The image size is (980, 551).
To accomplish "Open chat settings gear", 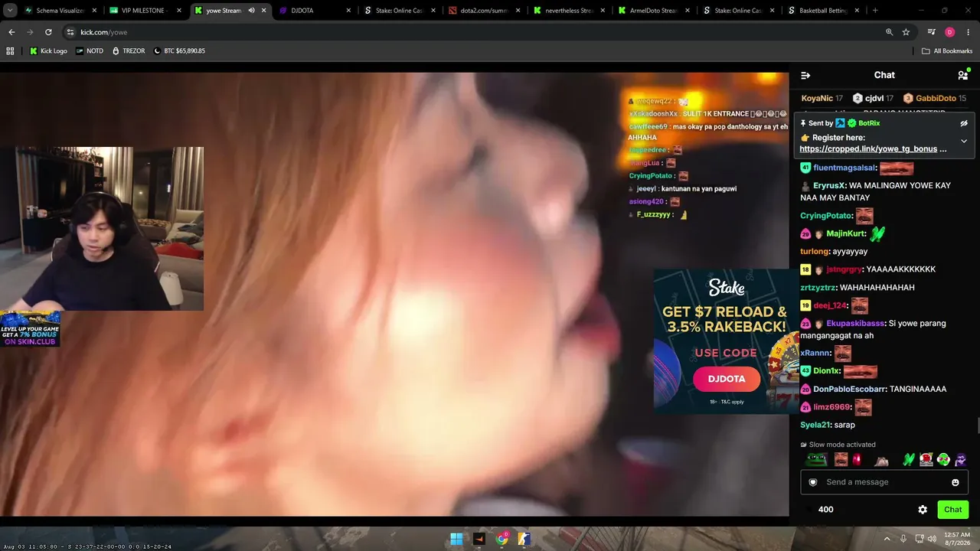I will click(x=923, y=510).
